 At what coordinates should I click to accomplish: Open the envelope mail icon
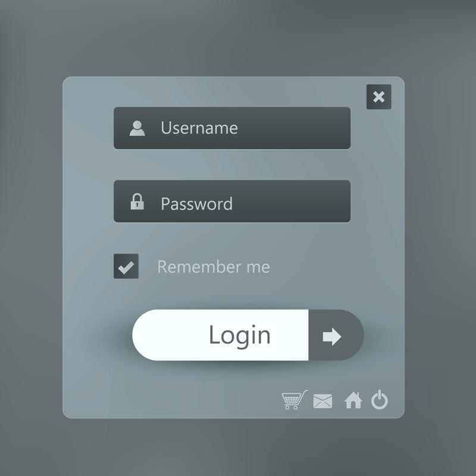[322, 401]
